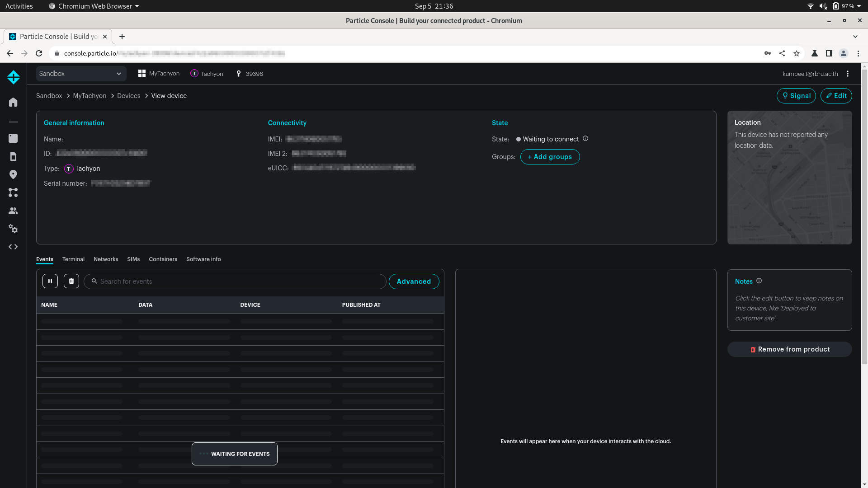The height and width of the screenshot is (488, 868).
Task: Open the Products icon in sidebar
Action: point(13,138)
